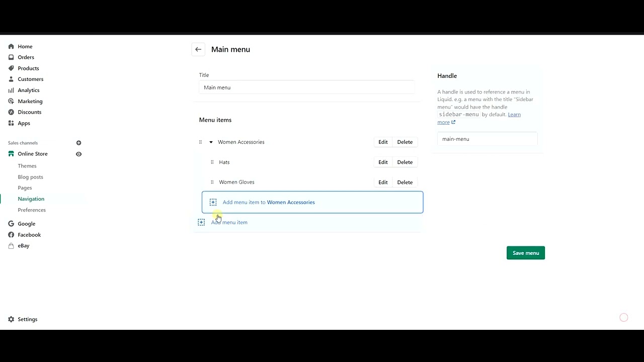Image resolution: width=644 pixels, height=362 pixels.
Task: Click the Google channel icon
Action: pyautogui.click(x=11, y=224)
